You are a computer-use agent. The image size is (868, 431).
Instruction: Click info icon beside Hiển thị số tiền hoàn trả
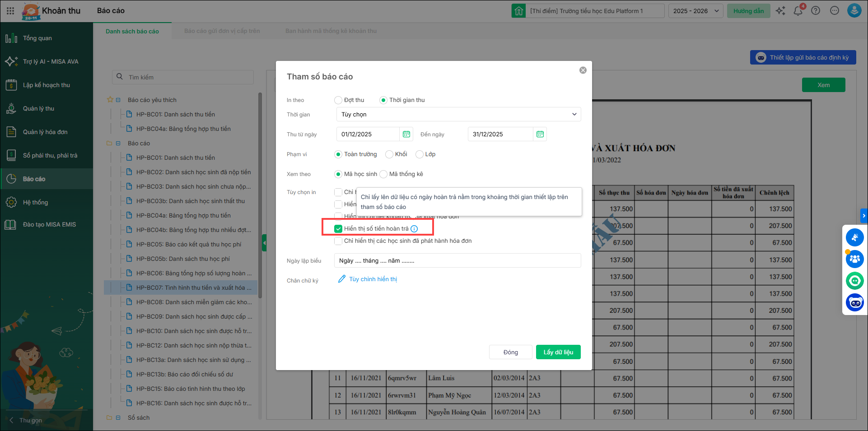coord(414,229)
